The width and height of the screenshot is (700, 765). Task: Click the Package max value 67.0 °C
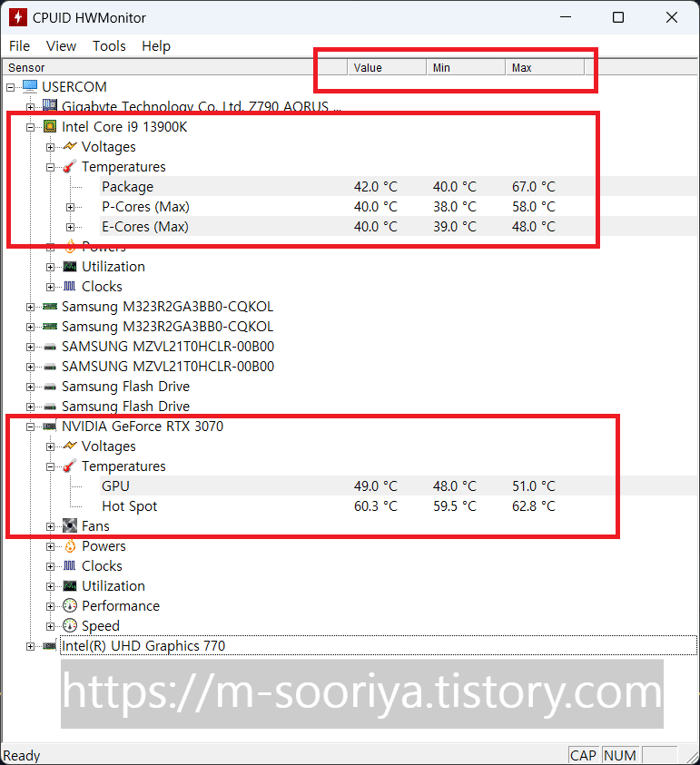[x=534, y=186]
